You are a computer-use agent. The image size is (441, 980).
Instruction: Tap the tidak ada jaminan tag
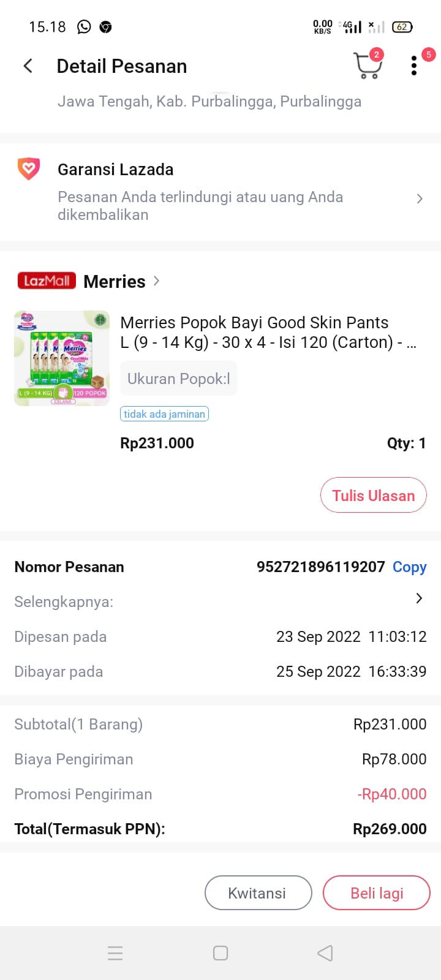tap(164, 414)
